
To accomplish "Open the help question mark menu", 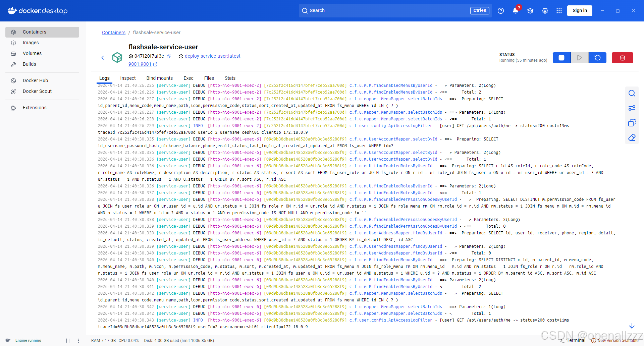I will coord(501,11).
